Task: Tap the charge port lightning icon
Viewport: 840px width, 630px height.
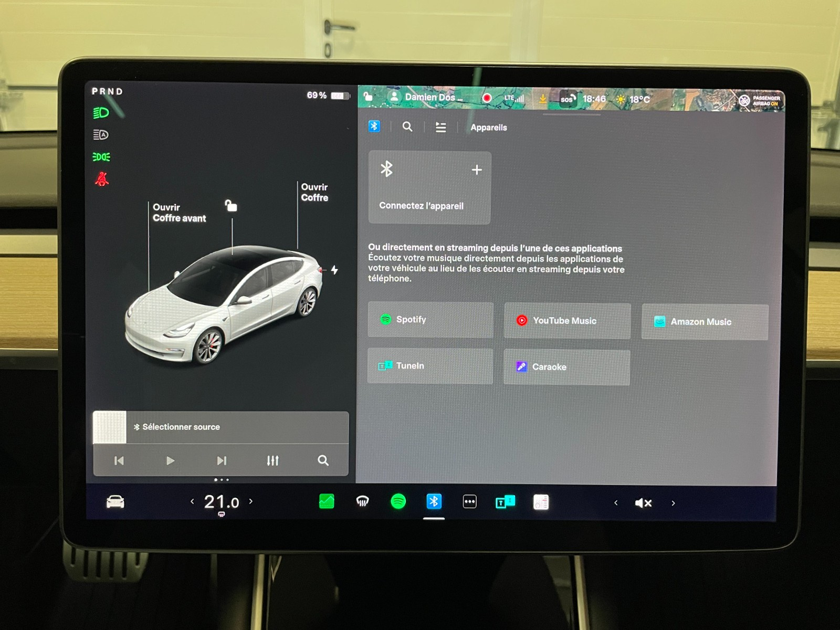Action: click(334, 270)
